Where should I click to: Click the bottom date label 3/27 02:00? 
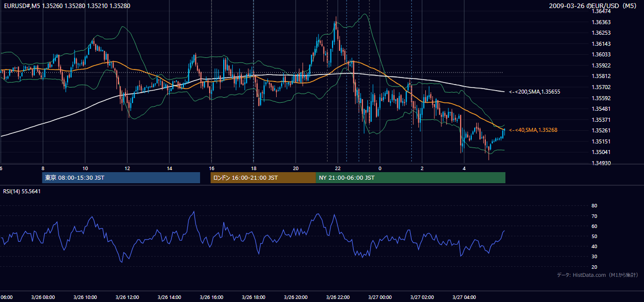(x=421, y=297)
